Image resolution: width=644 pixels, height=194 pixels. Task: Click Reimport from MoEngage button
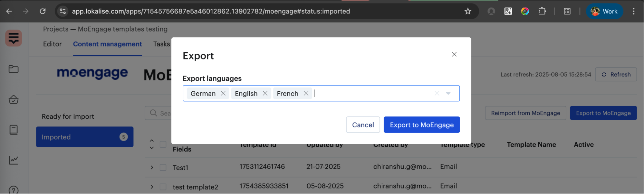(x=525, y=113)
